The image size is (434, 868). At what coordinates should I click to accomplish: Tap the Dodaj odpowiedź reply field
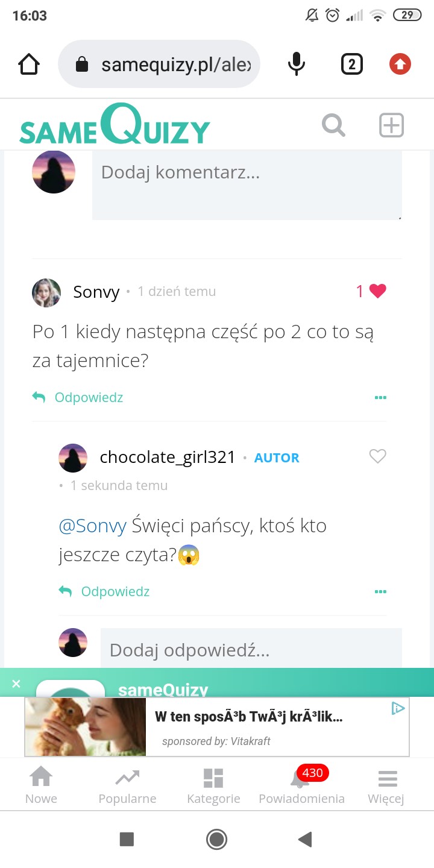coord(251,650)
